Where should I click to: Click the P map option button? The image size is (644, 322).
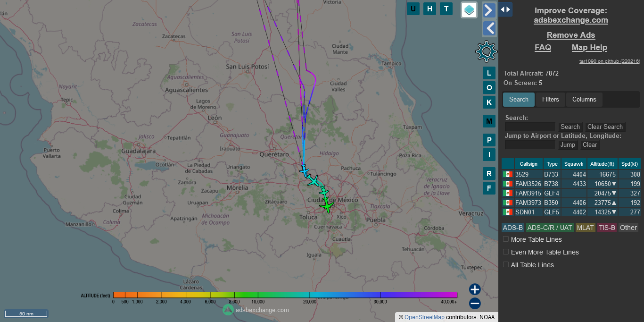point(489,140)
